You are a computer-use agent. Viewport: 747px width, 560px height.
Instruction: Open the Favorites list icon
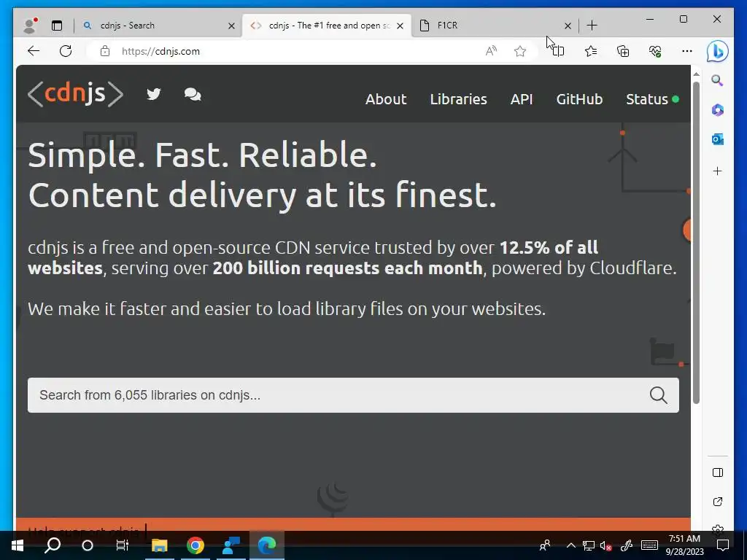click(591, 51)
